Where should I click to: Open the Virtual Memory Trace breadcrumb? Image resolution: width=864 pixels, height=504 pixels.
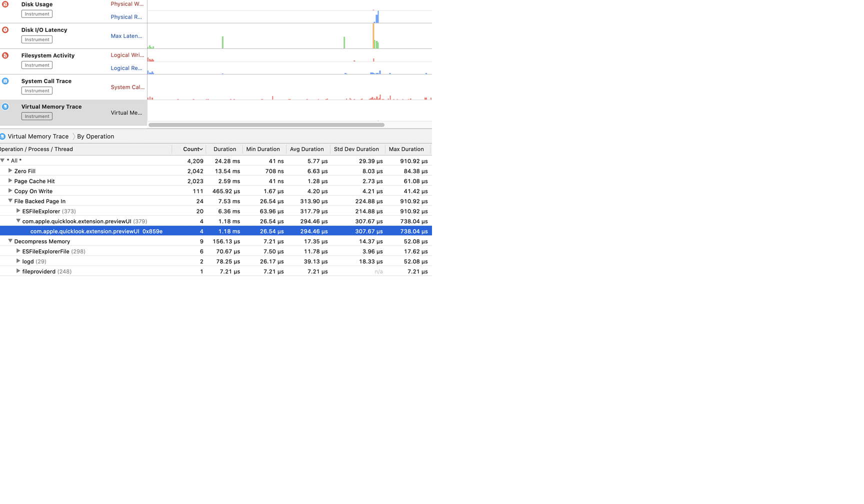38,136
